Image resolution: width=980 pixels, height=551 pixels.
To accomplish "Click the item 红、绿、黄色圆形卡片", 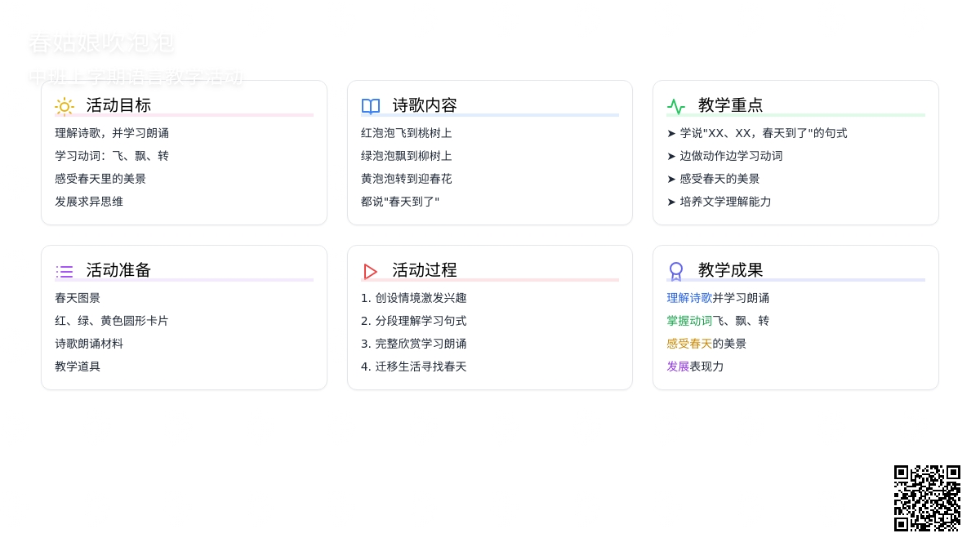I will click(112, 321).
